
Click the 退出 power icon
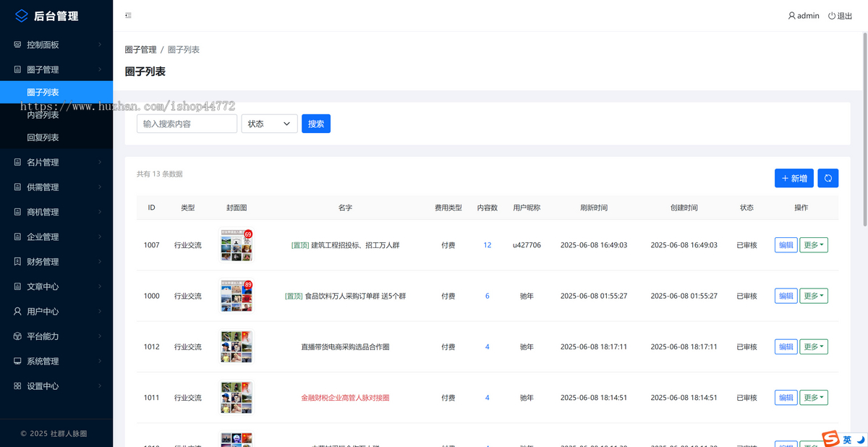point(832,15)
